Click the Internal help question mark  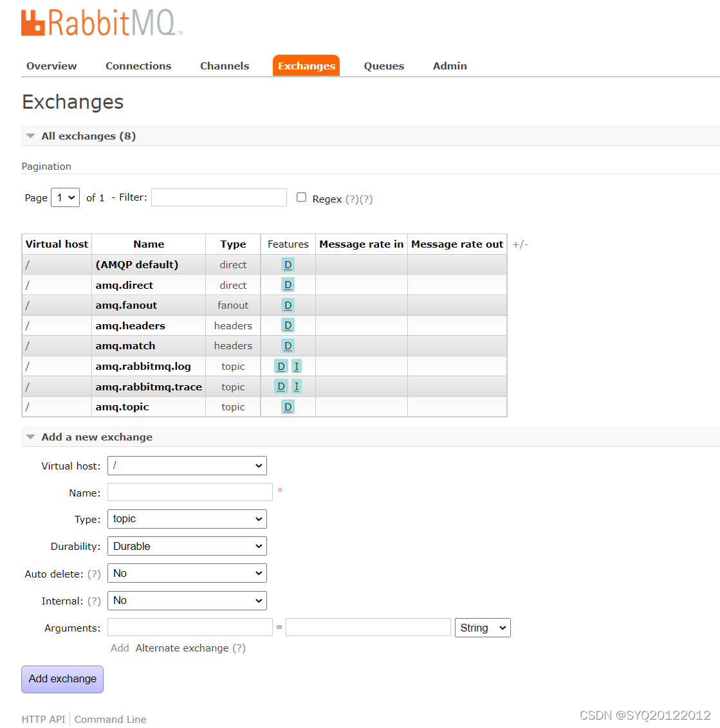tap(94, 601)
